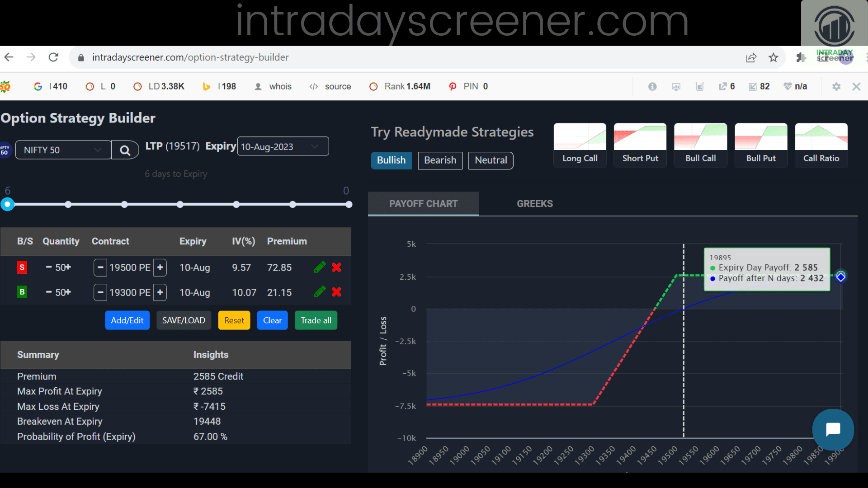868x488 pixels.
Task: Toggle the S sell badge on 19500 PE
Action: point(22,267)
